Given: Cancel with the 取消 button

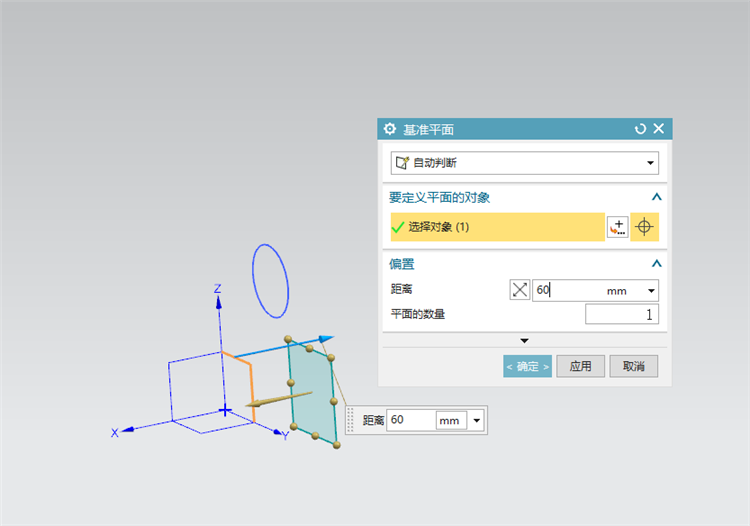Looking at the screenshot, I should click(633, 366).
